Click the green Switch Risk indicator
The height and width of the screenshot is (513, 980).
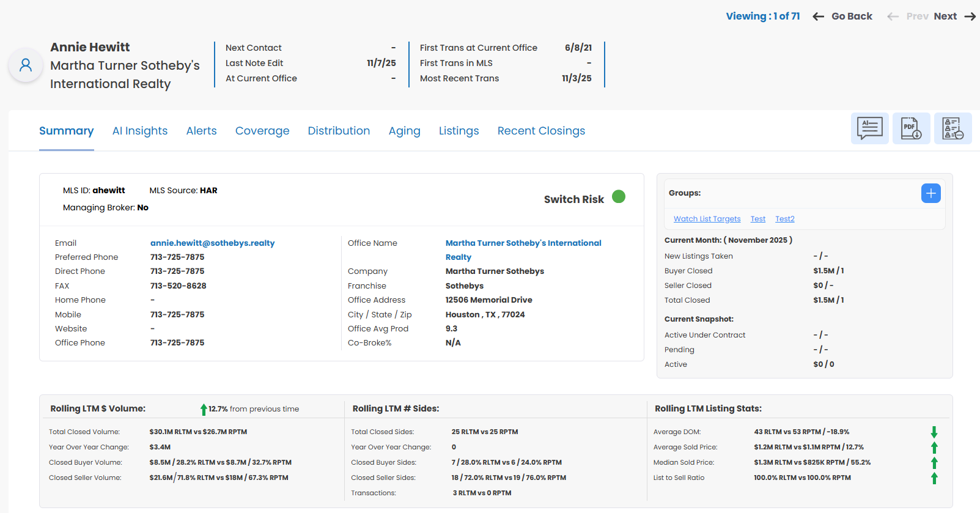click(619, 196)
